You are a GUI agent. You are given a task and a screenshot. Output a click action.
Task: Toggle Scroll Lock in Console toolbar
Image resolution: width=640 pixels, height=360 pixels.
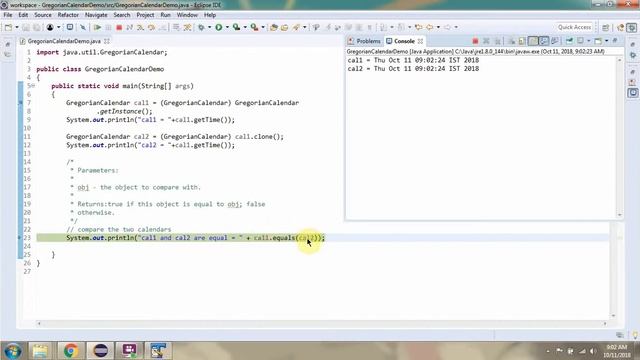(522, 41)
